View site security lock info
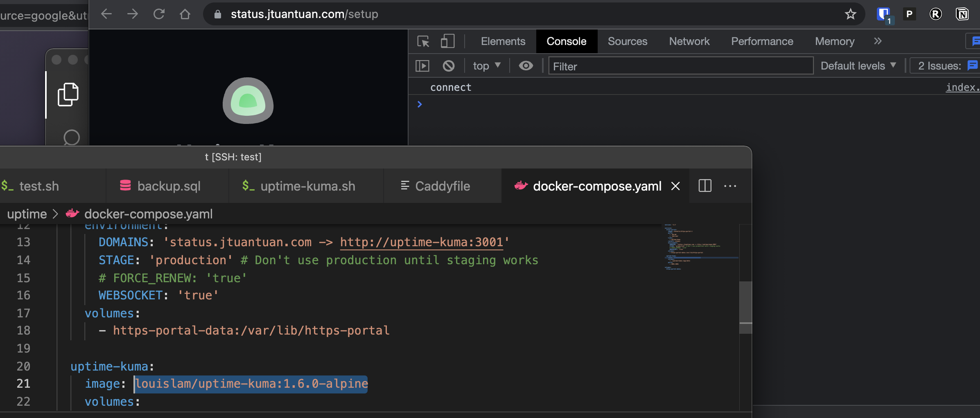Image resolution: width=980 pixels, height=418 pixels. (x=218, y=14)
